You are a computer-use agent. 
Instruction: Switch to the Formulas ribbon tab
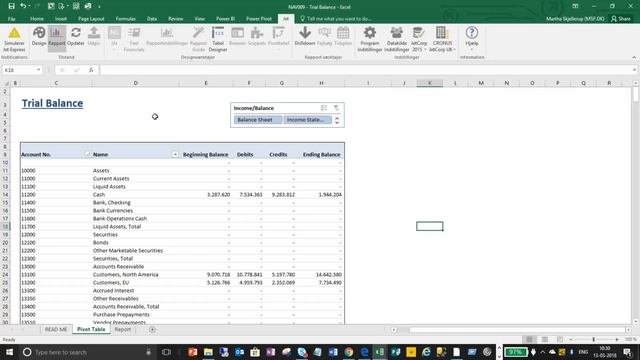coord(125,19)
